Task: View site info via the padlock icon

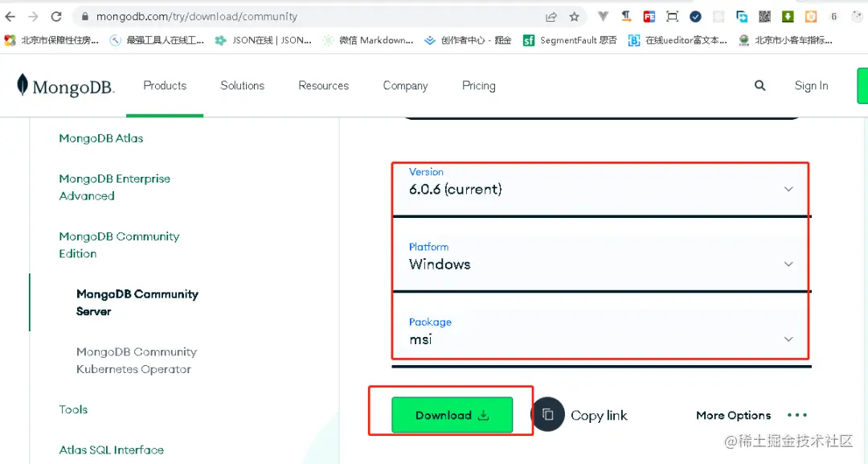Action: coord(84,17)
